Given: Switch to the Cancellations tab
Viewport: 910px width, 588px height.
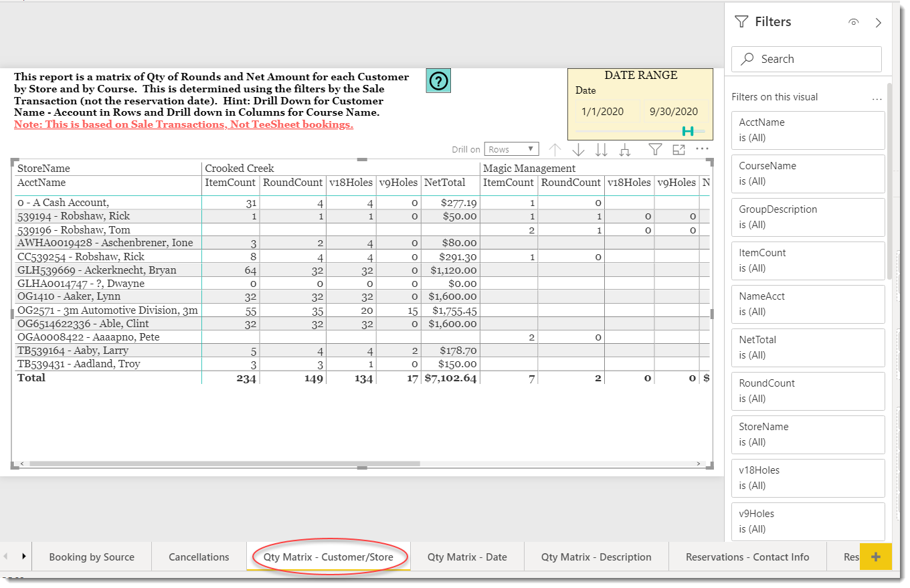Looking at the screenshot, I should (199, 556).
